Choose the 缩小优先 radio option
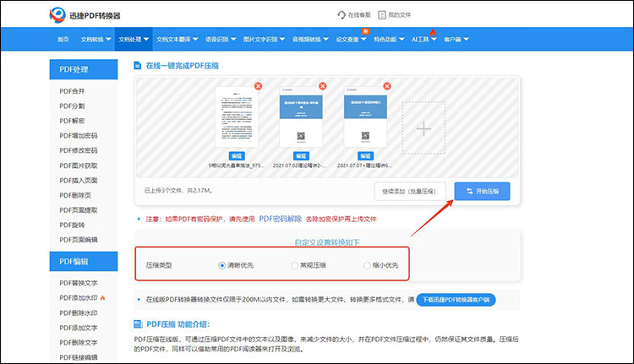This screenshot has height=364, width=634. pyautogui.click(x=367, y=265)
